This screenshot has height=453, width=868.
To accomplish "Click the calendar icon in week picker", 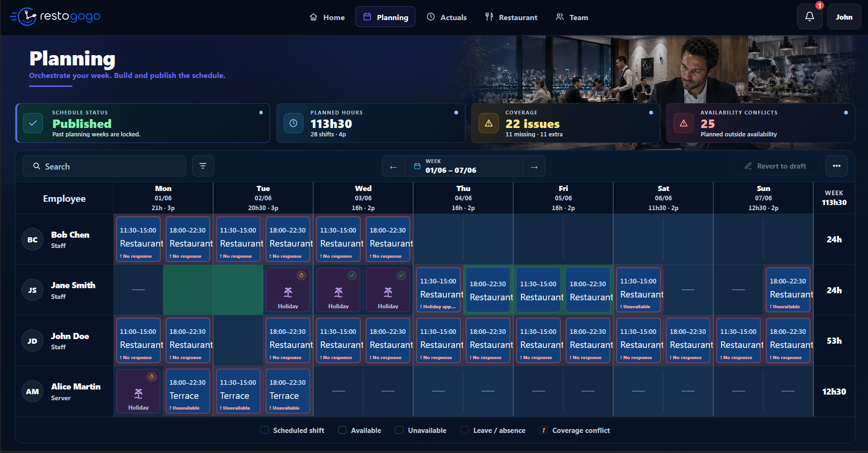I will (x=417, y=166).
